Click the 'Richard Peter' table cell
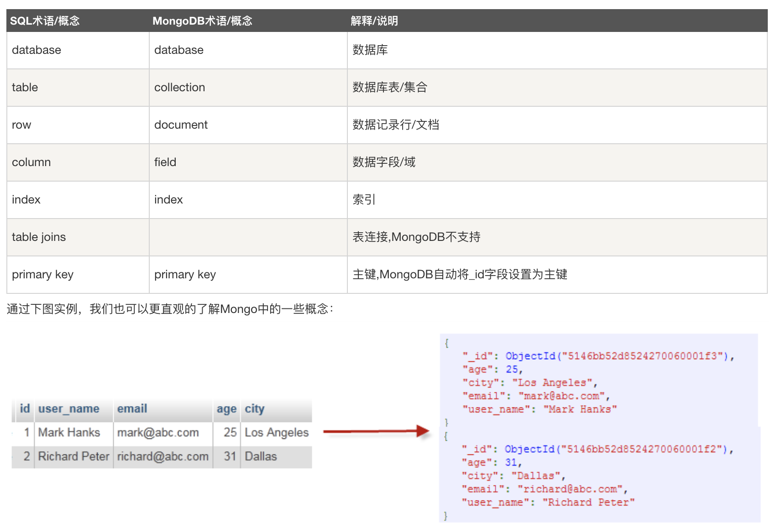 [73, 456]
